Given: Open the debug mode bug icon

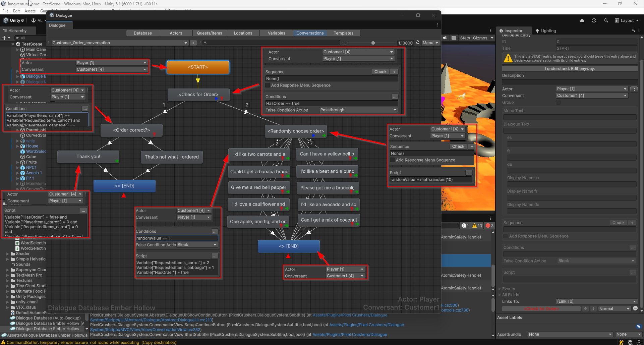Looking at the screenshot, I should (622, 342).
